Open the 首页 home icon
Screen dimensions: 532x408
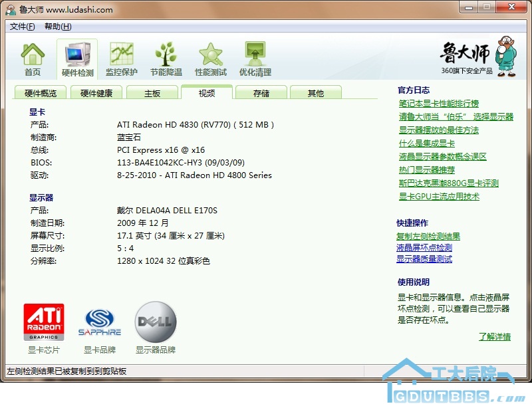(x=33, y=59)
